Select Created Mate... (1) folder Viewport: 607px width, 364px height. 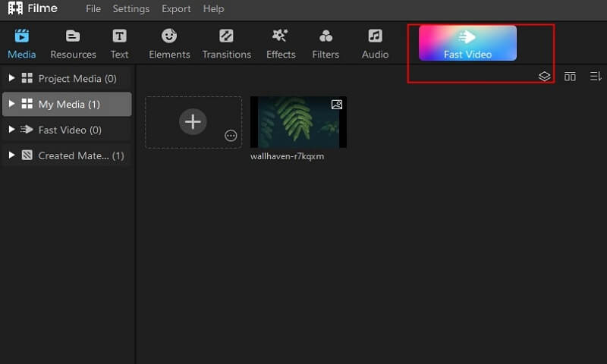point(67,155)
